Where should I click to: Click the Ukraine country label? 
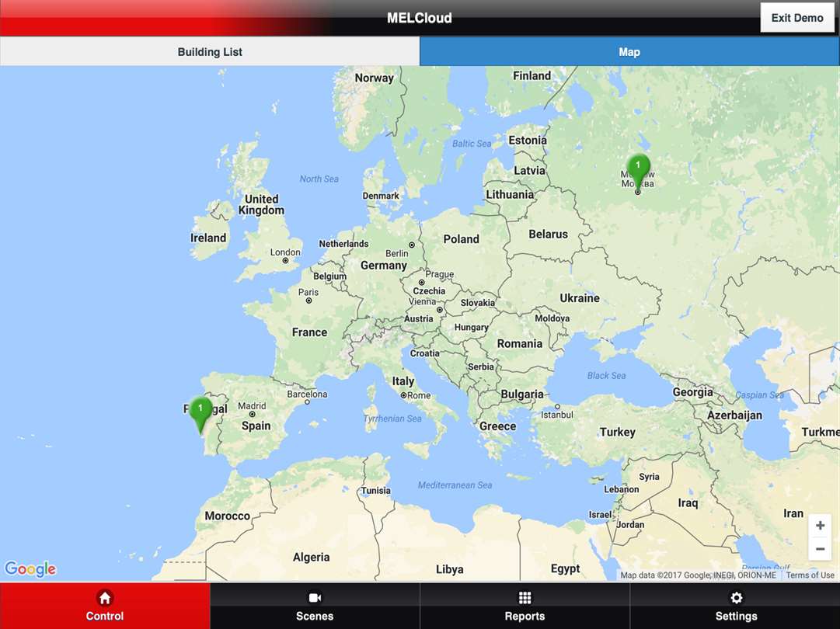point(579,298)
